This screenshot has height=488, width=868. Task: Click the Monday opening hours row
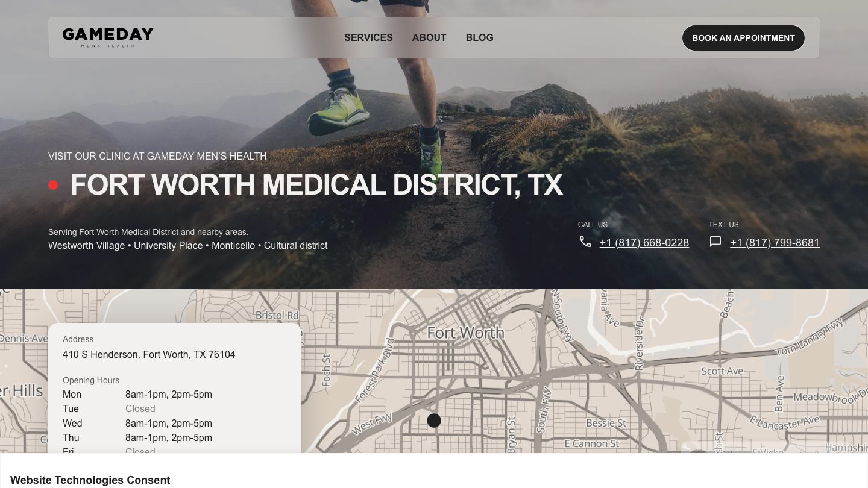138,394
